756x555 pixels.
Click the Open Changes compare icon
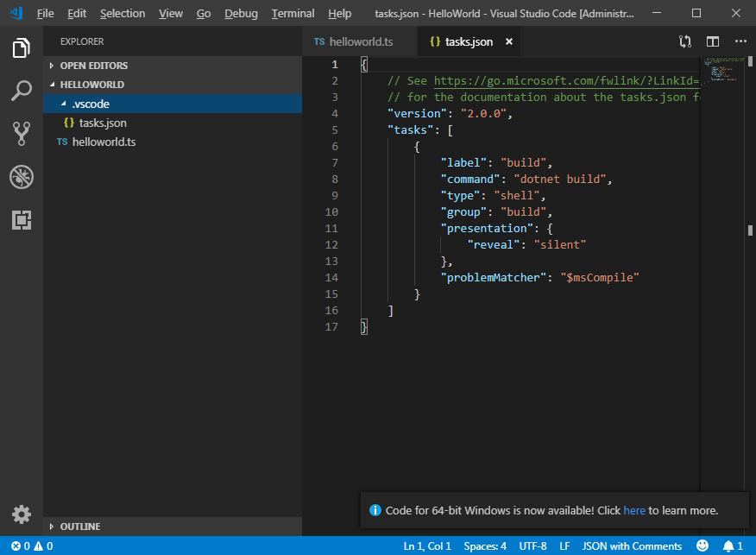[685, 41]
